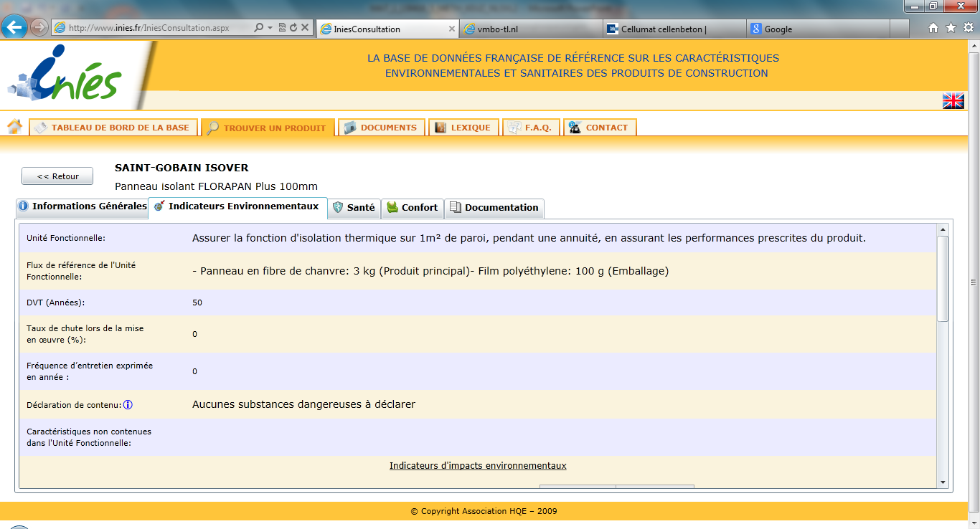The width and height of the screenshot is (980, 529).
Task: Go to site home via house icon
Action: (14, 127)
